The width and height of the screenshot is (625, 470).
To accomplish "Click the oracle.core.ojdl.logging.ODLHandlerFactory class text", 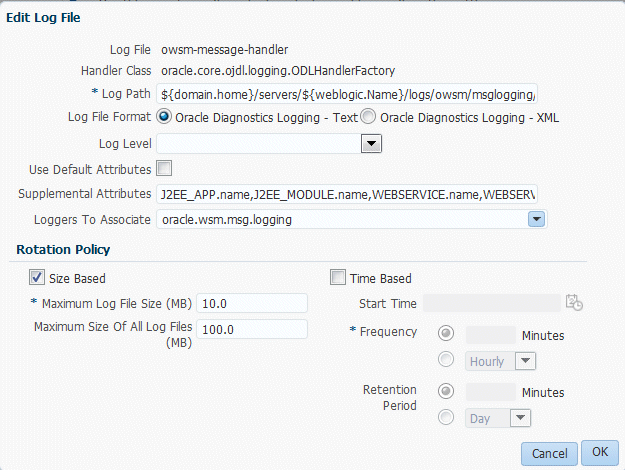I will point(278,71).
